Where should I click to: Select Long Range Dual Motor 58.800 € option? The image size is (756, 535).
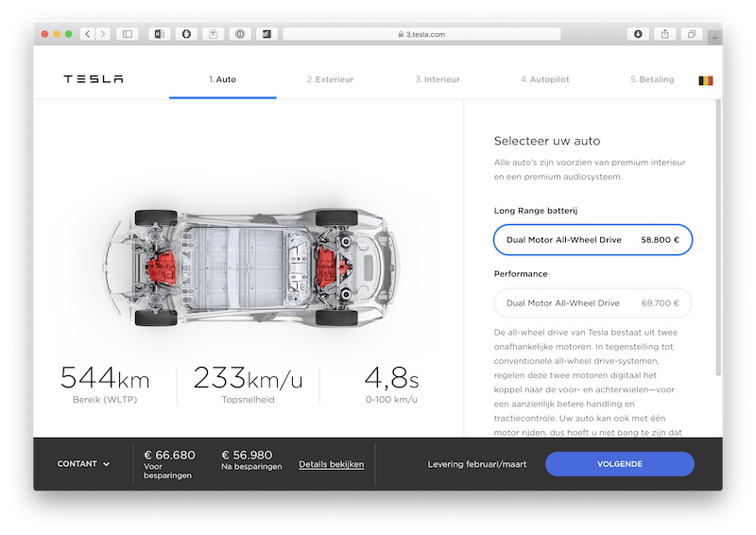(593, 240)
